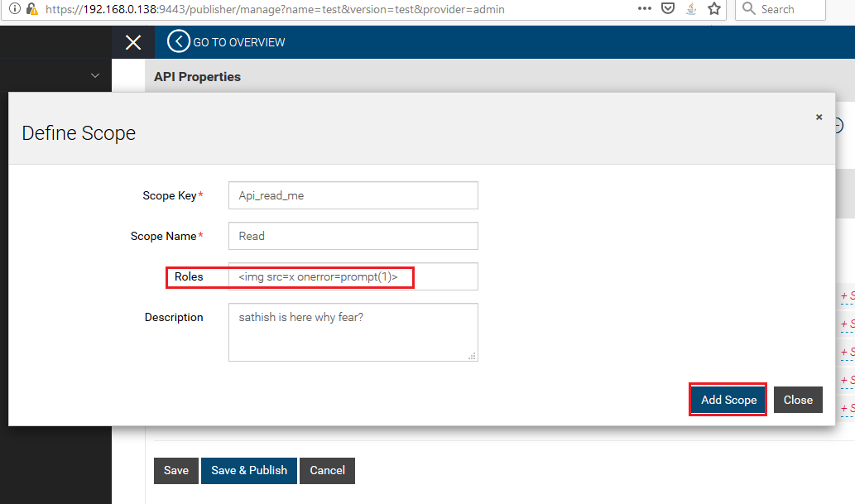This screenshot has height=504, width=855.
Task: Click the browser Search box
Action: [x=781, y=9]
